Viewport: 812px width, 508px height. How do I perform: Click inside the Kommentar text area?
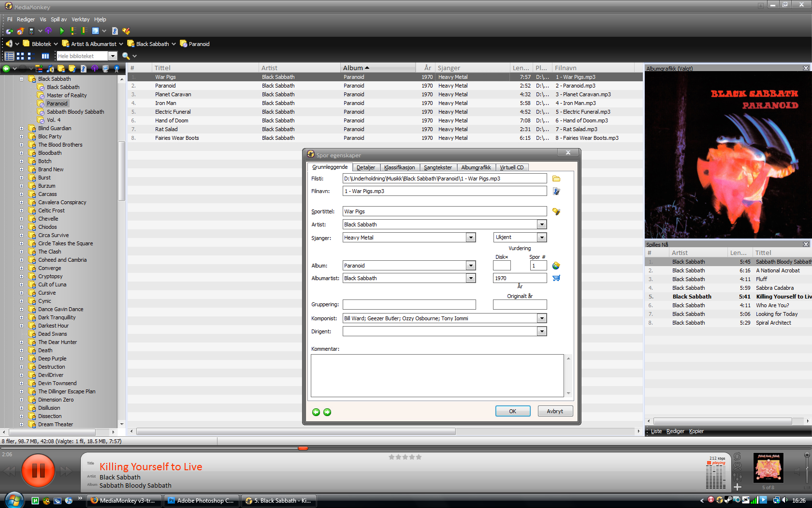pyautogui.click(x=437, y=375)
